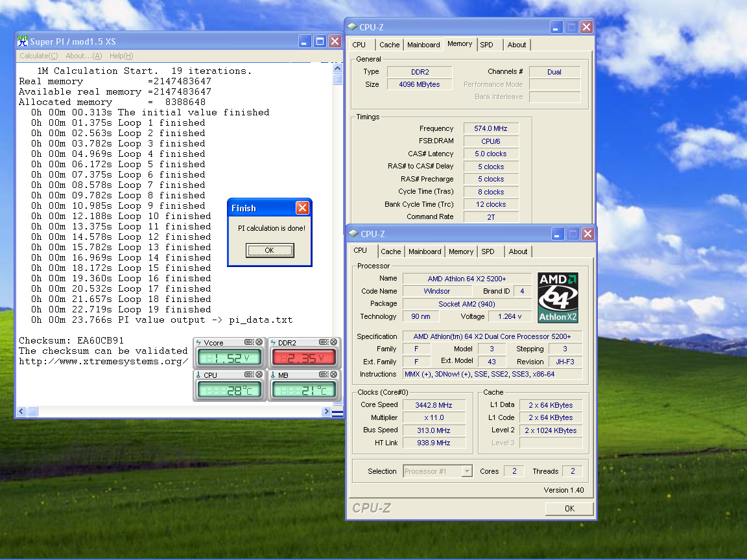
Task: Click the DDR2 lightning bolt icon
Action: pyautogui.click(x=273, y=343)
